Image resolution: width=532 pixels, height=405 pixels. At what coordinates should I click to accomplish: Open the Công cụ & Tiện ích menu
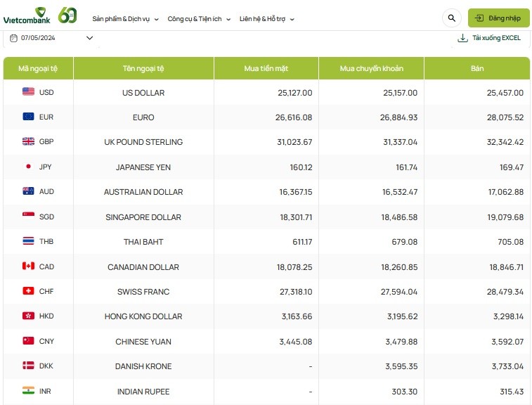(199, 19)
